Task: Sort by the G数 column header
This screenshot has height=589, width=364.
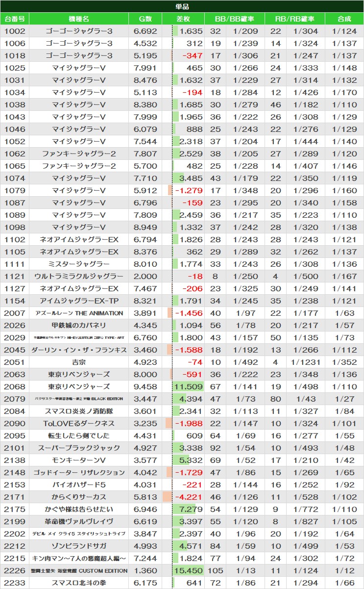Action: (x=146, y=19)
